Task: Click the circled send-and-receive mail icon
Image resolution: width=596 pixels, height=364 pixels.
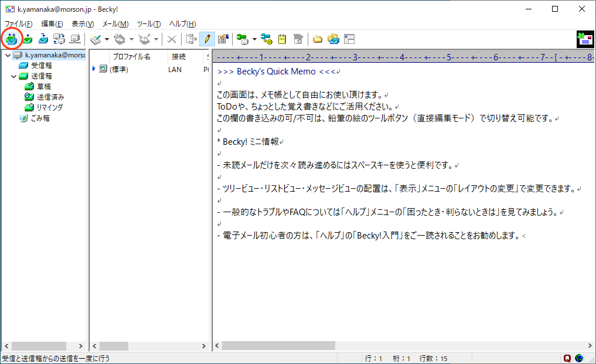Action: coord(12,39)
